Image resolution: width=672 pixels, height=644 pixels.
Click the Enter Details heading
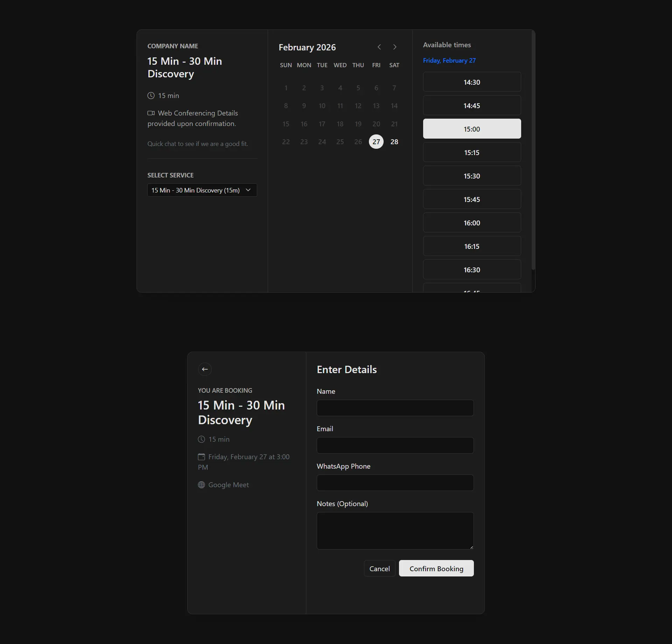pos(347,370)
